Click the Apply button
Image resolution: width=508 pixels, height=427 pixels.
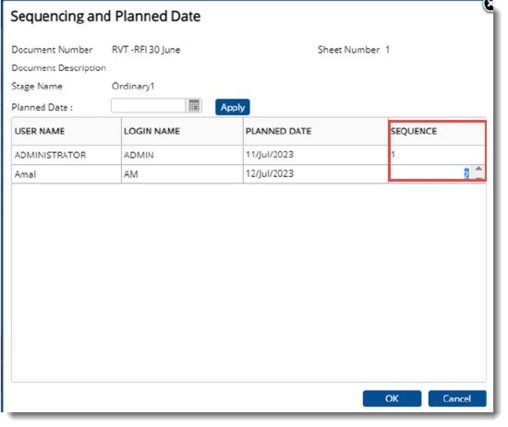232,107
